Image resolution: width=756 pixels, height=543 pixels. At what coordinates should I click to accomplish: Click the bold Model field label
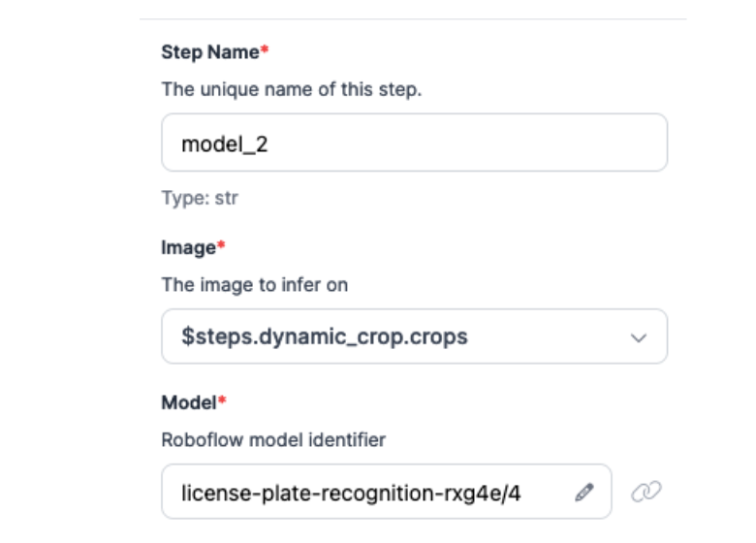click(x=188, y=402)
